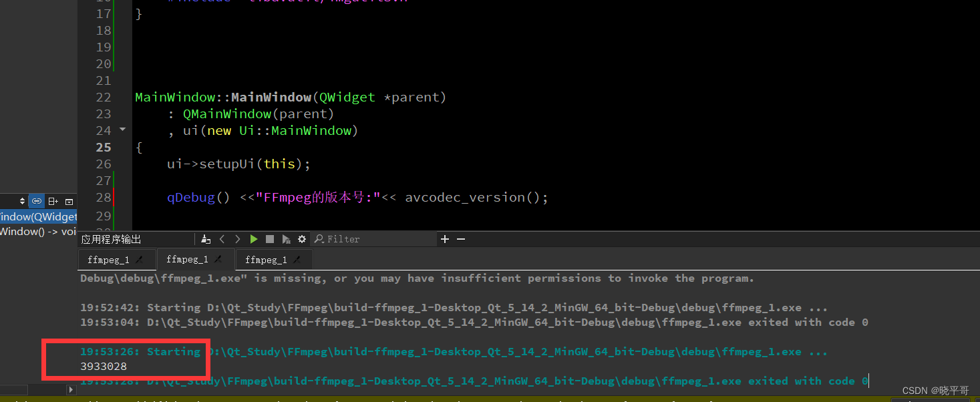The image size is (980, 402).
Task: Zoom in output text with plus
Action: 445,239
